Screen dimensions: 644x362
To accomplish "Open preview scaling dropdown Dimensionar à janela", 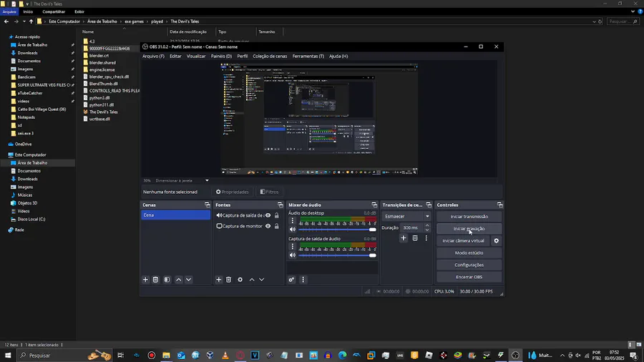I will point(207,180).
